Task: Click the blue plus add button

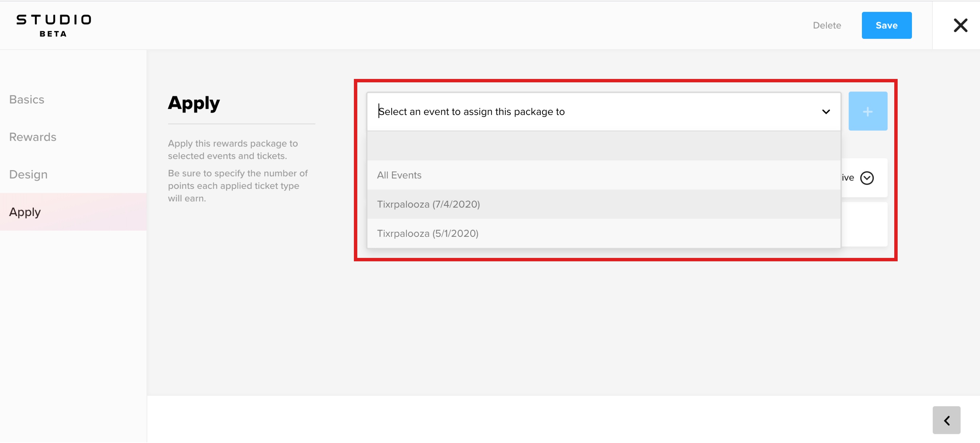Action: (x=867, y=111)
